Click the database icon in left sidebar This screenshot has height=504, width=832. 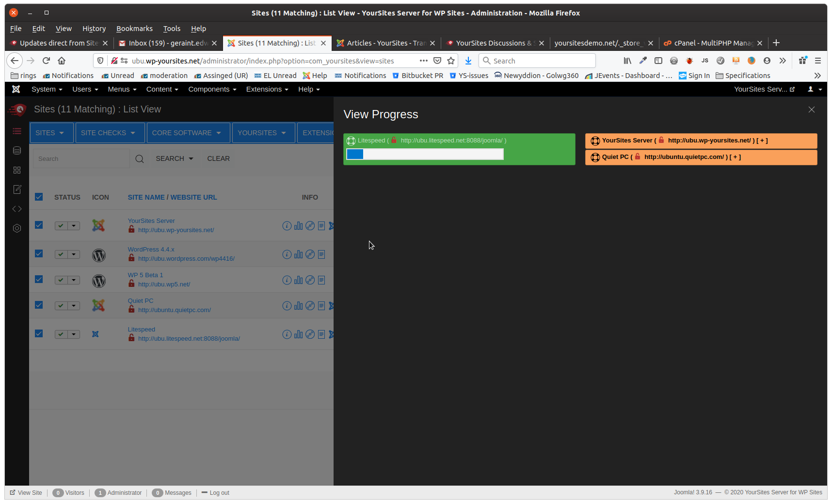pos(17,151)
